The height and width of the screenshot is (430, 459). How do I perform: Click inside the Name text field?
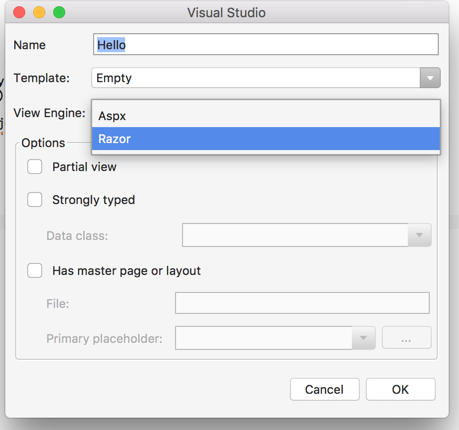[x=266, y=44]
